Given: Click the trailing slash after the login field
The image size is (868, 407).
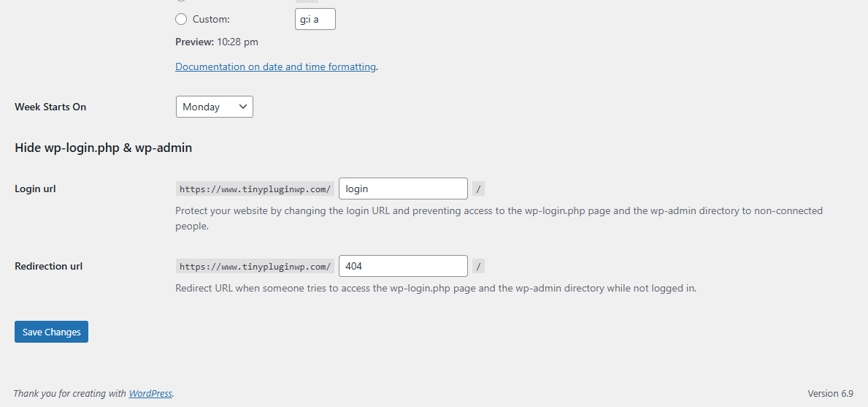Looking at the screenshot, I should pyautogui.click(x=479, y=189).
